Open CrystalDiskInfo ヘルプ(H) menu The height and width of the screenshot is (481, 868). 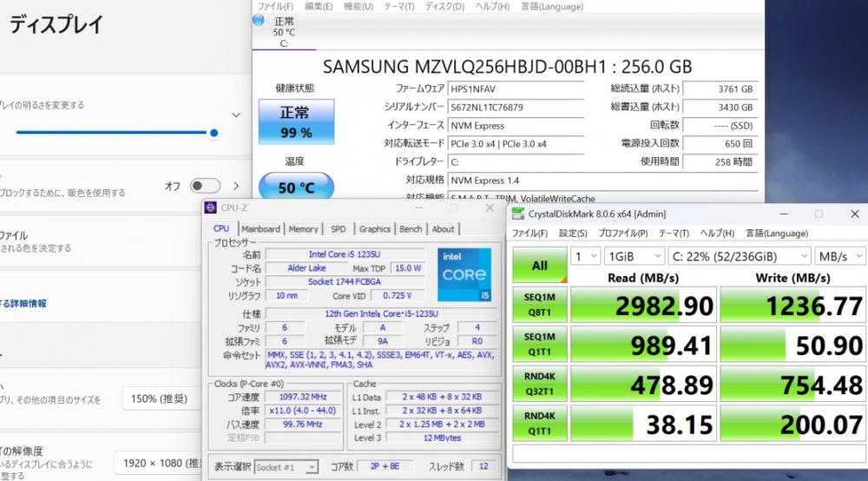[492, 6]
